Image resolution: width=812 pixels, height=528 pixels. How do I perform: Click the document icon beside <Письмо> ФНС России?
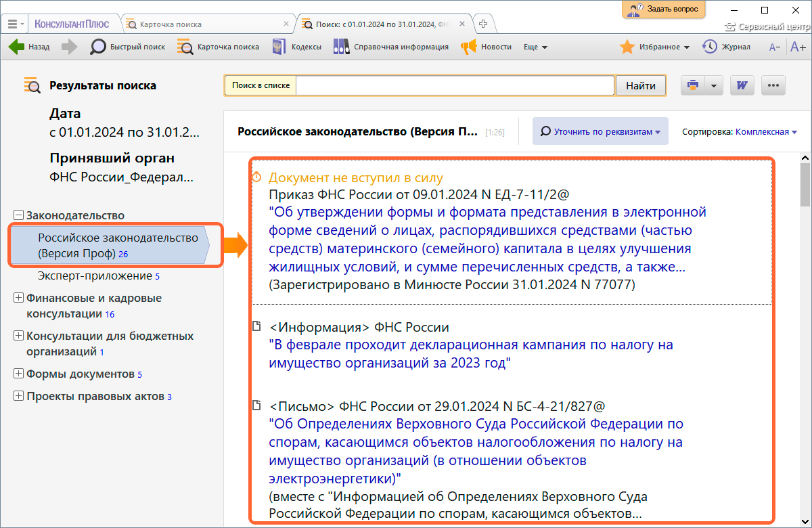coord(256,405)
